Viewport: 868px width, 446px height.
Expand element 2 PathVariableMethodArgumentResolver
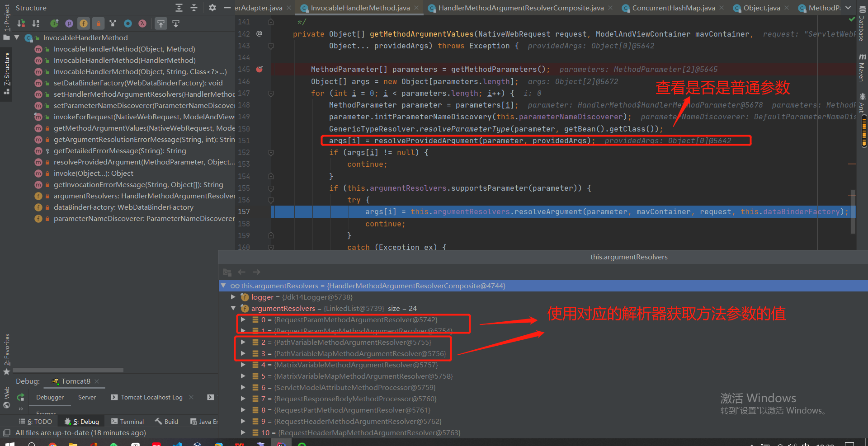click(243, 342)
